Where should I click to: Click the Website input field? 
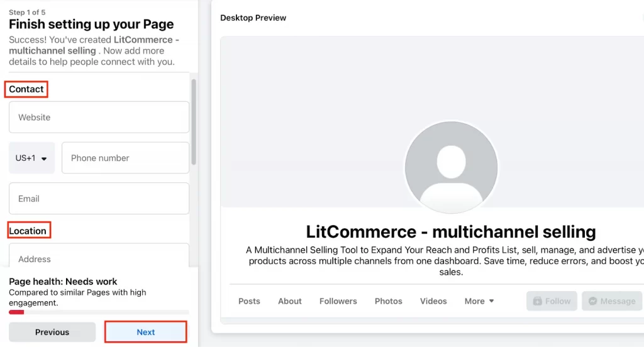(x=99, y=117)
